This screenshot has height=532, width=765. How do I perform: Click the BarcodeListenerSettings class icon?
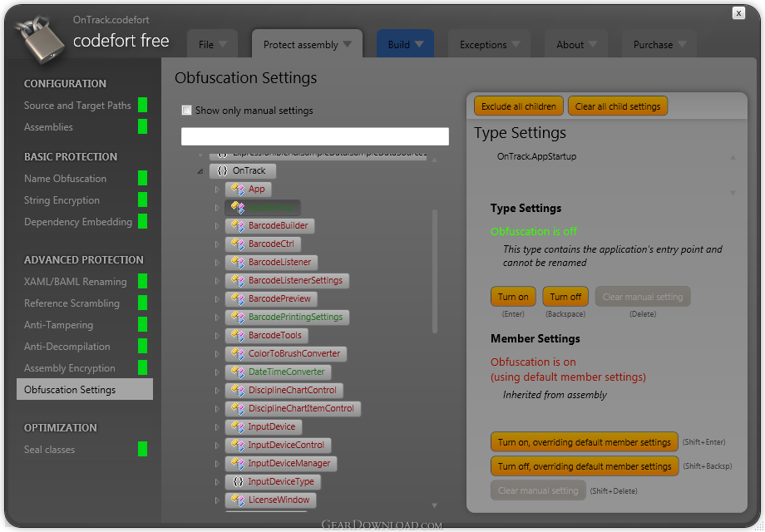[x=238, y=280]
